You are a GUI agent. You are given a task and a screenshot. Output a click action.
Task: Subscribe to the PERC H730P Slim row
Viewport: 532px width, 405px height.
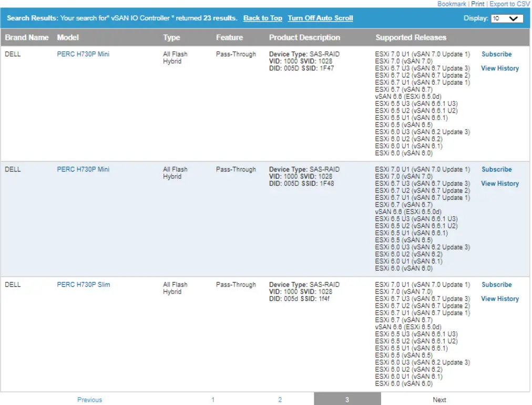pyautogui.click(x=496, y=285)
